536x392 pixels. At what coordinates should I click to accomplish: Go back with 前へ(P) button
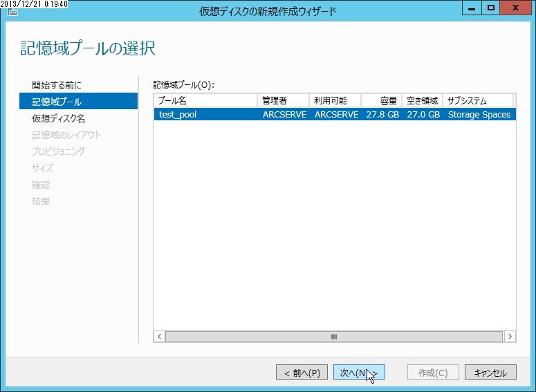[x=302, y=372]
